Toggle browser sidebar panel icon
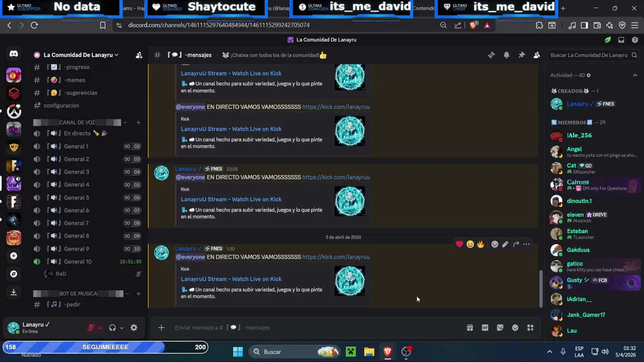Image resolution: width=644 pixels, height=362 pixels. click(x=584, y=25)
